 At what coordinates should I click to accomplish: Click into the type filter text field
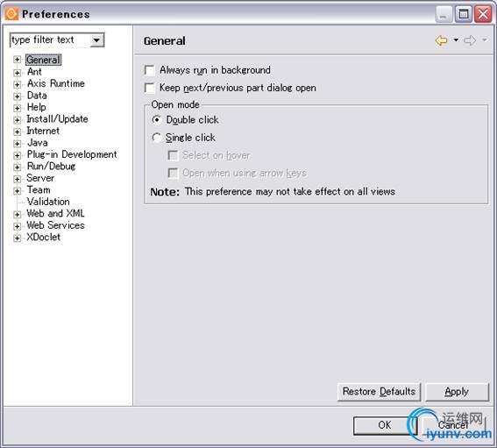tap(50, 40)
